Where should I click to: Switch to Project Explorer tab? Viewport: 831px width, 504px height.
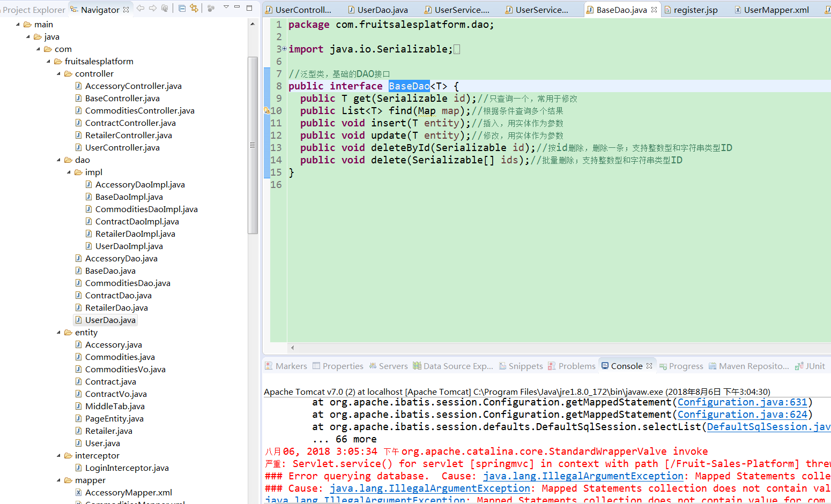click(x=33, y=10)
